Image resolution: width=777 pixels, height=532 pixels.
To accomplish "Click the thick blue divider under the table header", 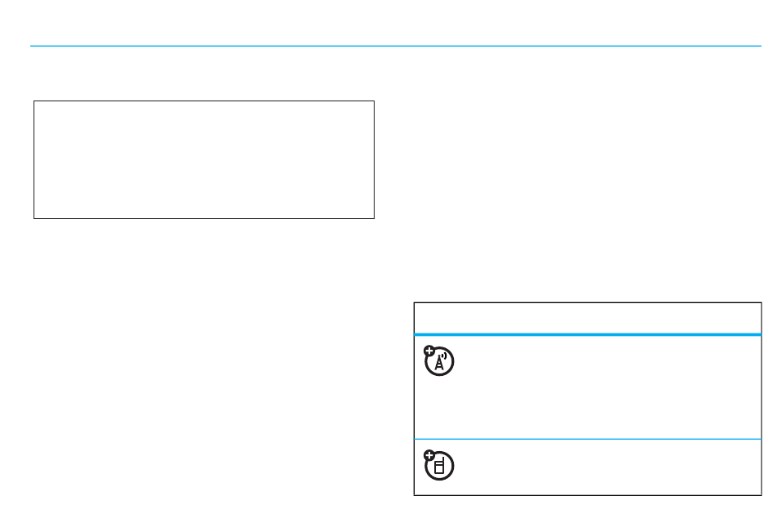I will point(588,335).
